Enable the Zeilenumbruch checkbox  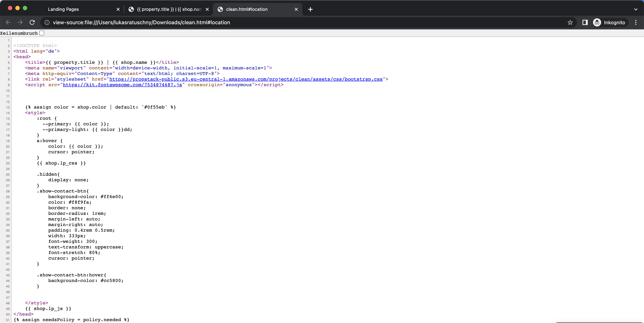[x=42, y=33]
